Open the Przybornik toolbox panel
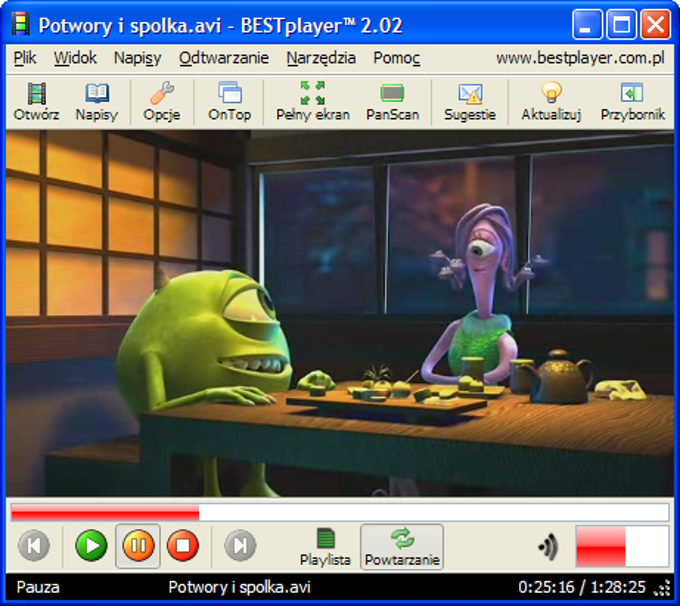 (x=632, y=102)
